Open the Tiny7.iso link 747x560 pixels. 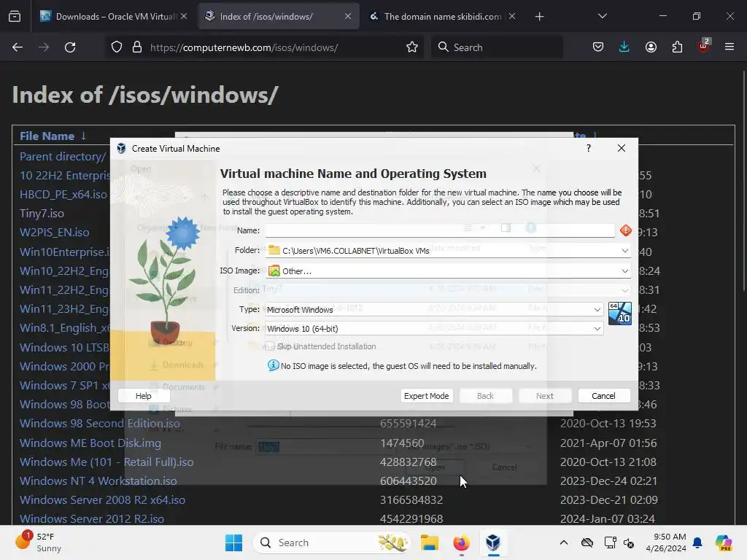pos(42,214)
